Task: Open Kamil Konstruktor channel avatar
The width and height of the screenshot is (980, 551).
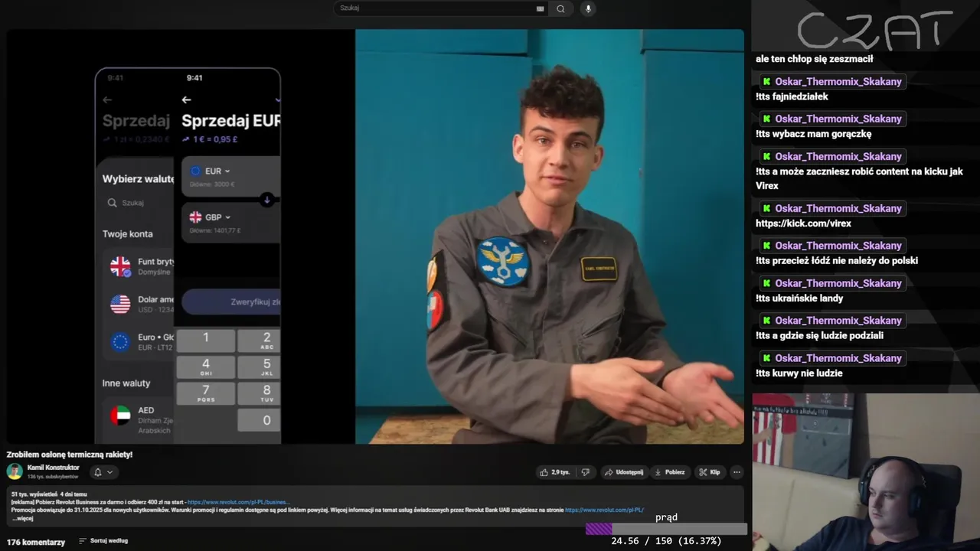Action: (x=15, y=471)
